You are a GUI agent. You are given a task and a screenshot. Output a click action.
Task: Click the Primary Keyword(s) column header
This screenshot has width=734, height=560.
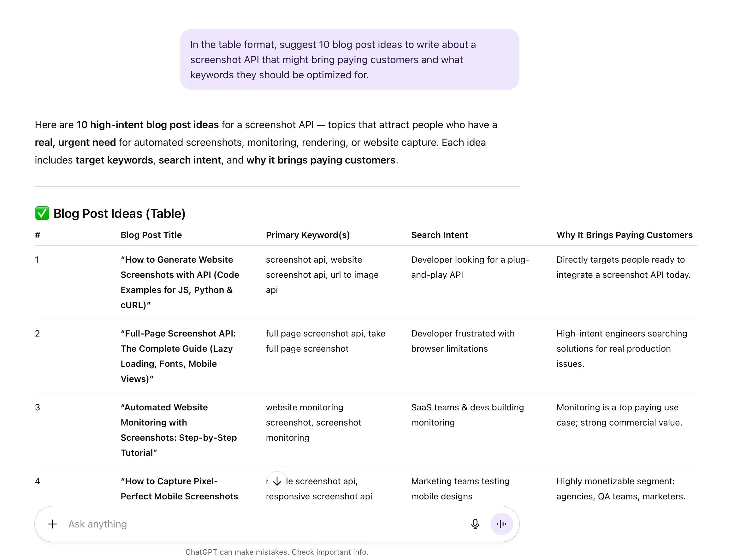pos(308,235)
